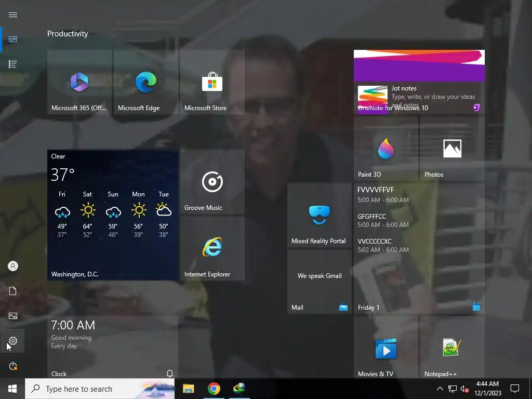Switch to the All apps list view

13,64
